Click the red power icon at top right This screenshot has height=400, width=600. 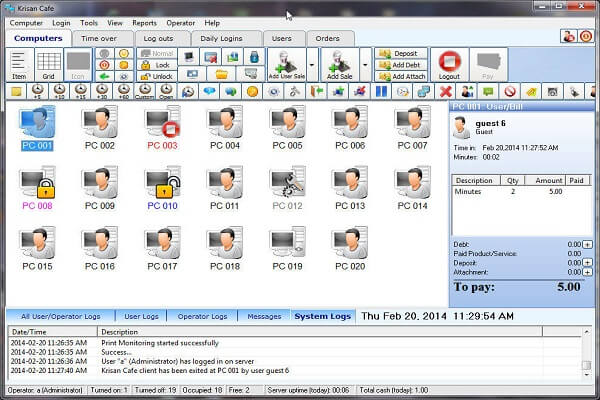point(585,36)
